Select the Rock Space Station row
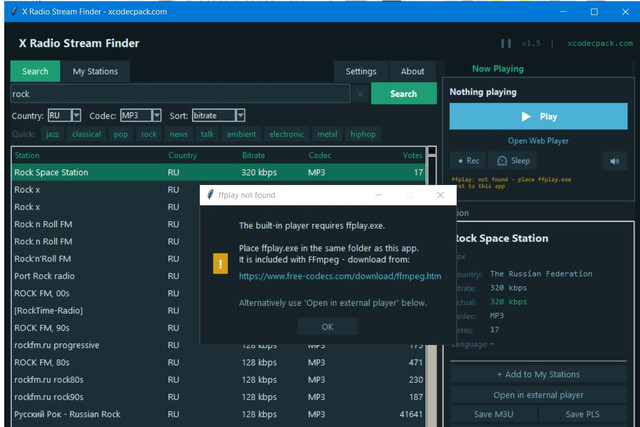 coord(218,172)
